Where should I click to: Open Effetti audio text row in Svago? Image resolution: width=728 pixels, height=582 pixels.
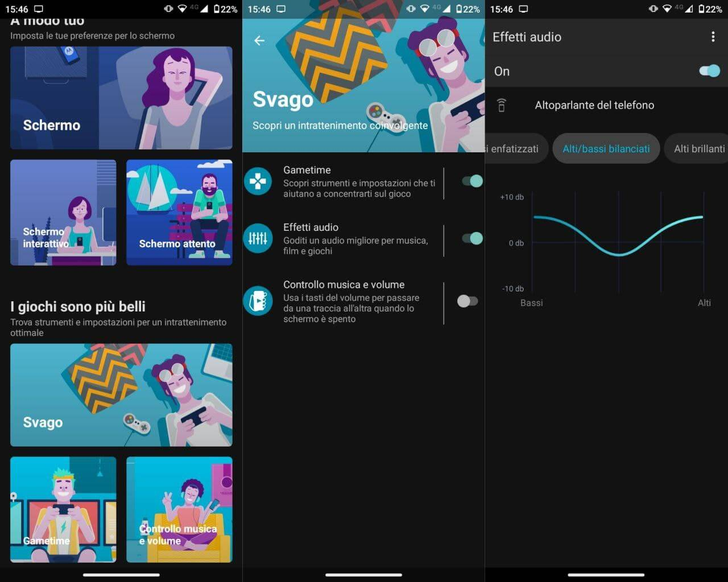pos(356,238)
